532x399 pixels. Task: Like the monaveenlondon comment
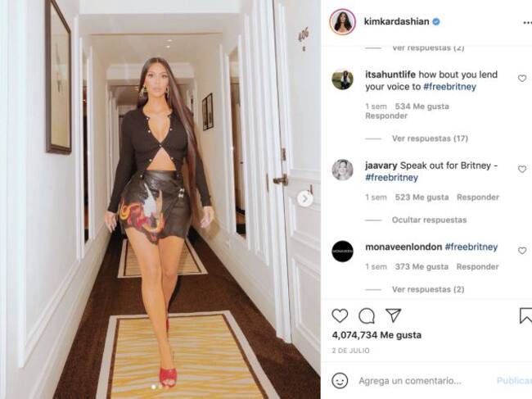(x=522, y=251)
